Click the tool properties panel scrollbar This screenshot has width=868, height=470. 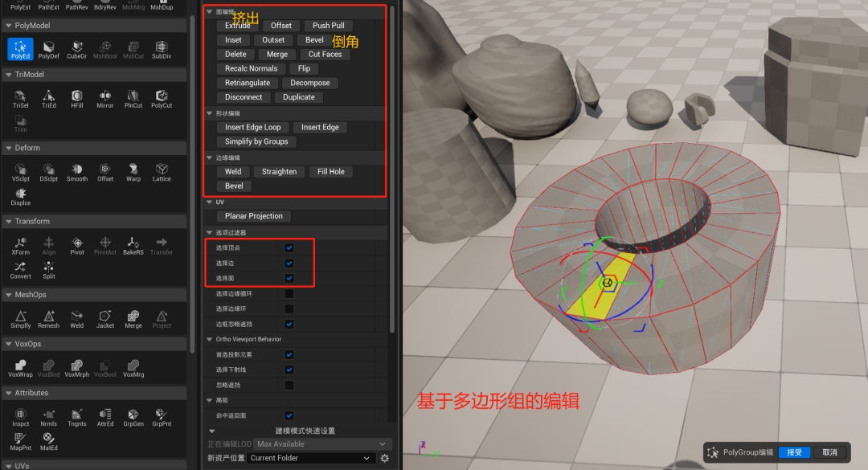click(392, 169)
